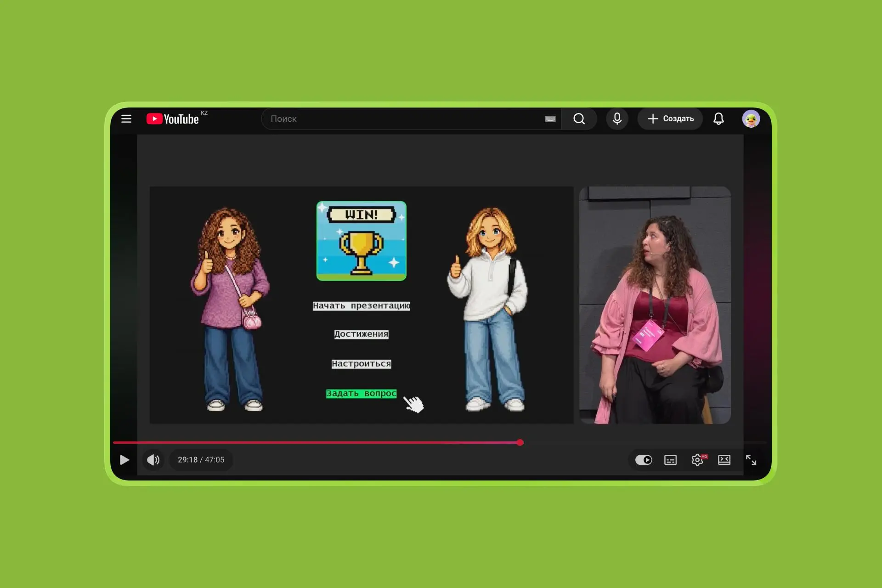This screenshot has width=882, height=588.
Task: Toggle the autoplay switch
Action: pos(644,460)
